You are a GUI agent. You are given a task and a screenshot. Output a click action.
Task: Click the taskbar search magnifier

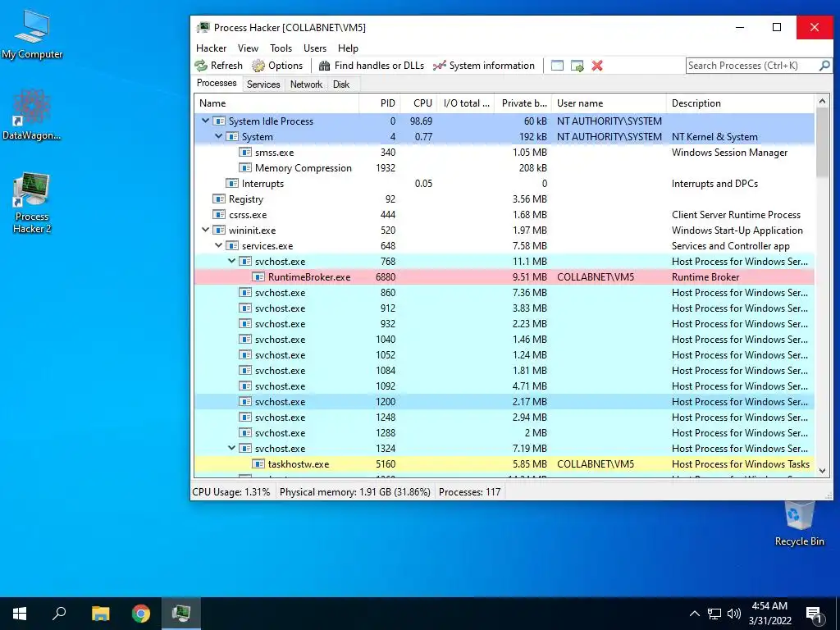tap(59, 614)
